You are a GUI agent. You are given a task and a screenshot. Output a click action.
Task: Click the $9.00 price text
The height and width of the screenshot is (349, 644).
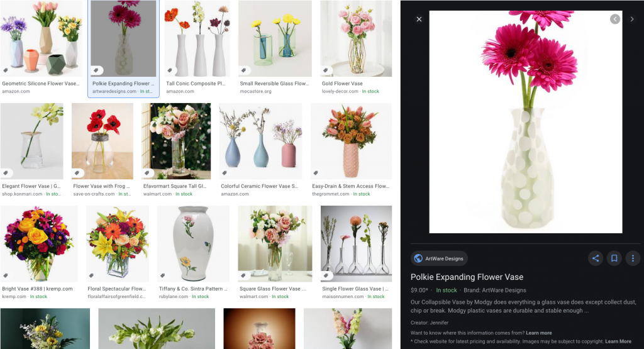(x=418, y=290)
